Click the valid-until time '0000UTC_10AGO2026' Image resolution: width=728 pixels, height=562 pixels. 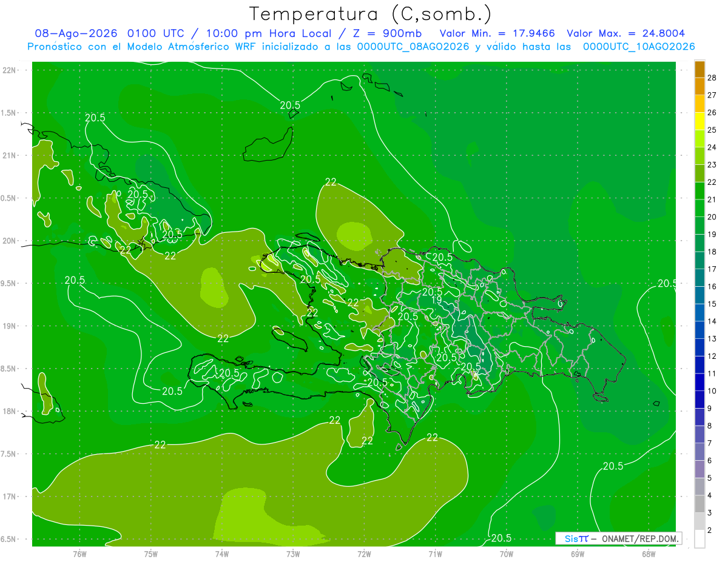[x=639, y=47]
